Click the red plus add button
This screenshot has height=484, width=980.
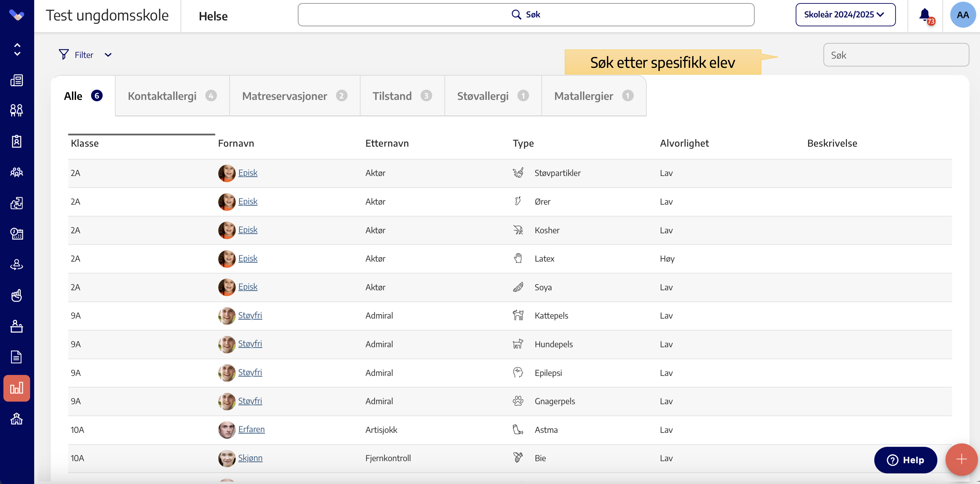pos(961,459)
